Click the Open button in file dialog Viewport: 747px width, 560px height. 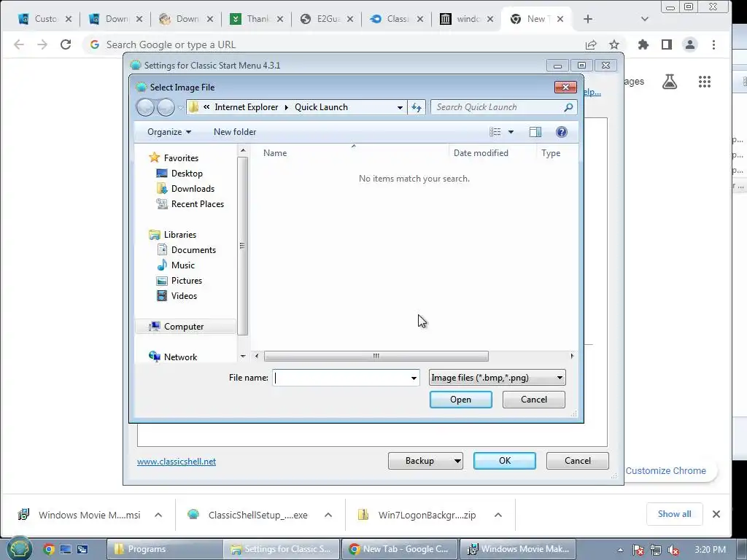[x=461, y=400]
